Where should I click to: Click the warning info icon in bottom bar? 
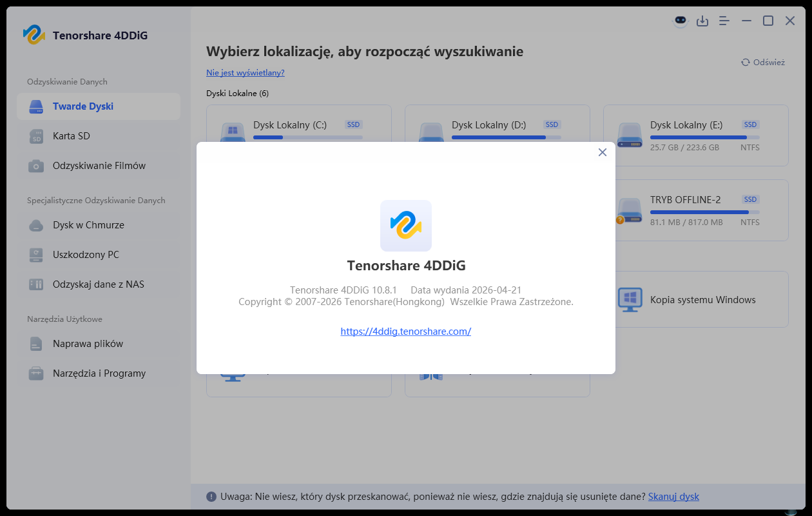[211, 497]
